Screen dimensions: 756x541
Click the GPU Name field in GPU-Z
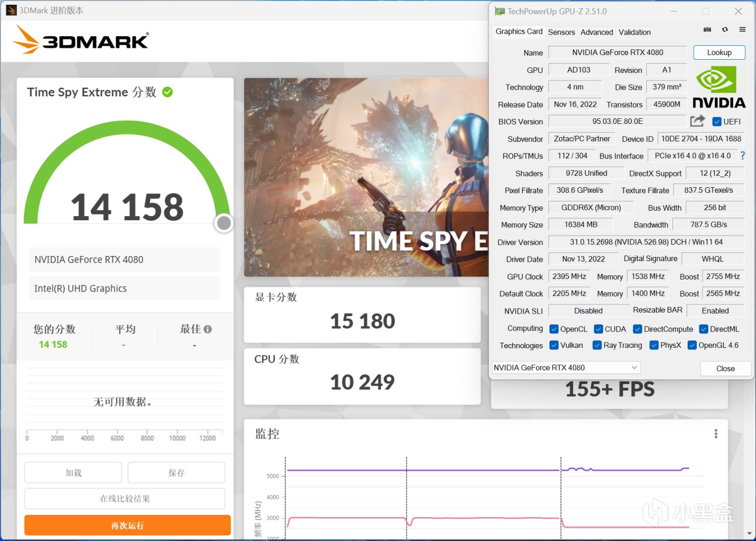[617, 53]
